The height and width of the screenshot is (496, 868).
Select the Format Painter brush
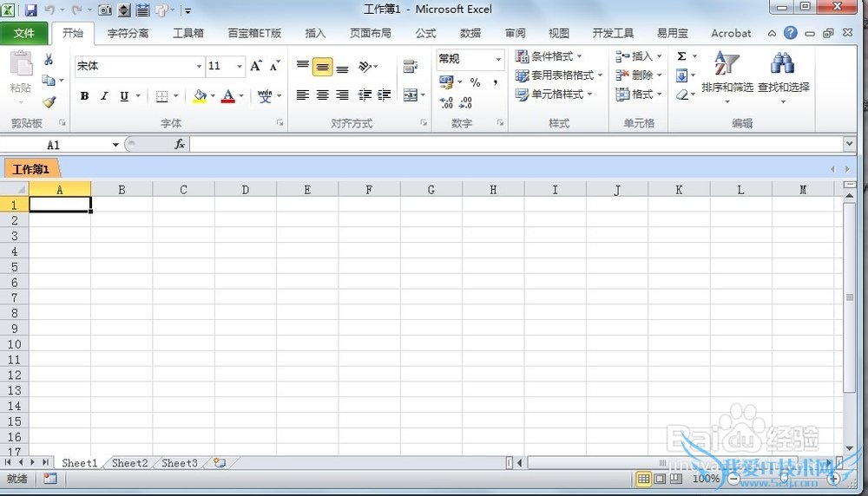(49, 101)
